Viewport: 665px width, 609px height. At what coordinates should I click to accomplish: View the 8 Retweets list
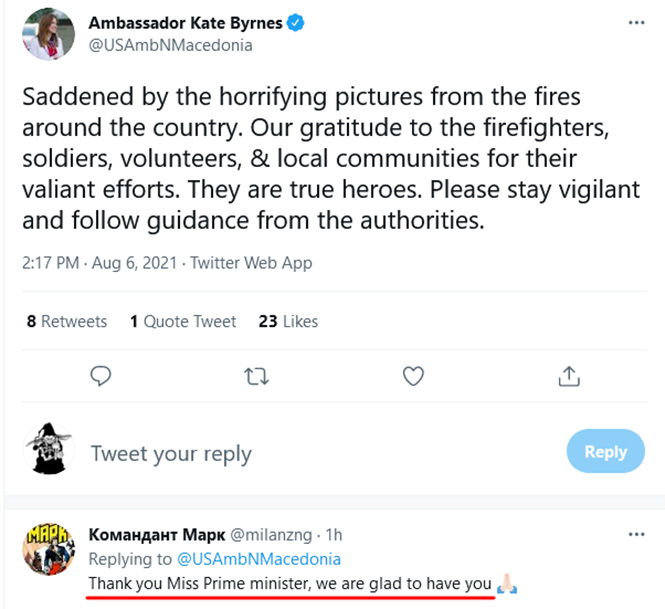tap(67, 321)
